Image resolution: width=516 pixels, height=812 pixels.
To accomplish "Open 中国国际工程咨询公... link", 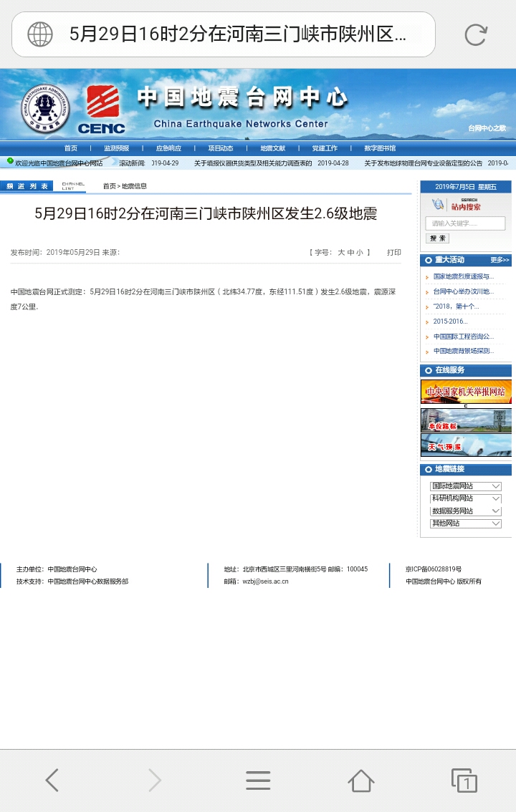I will coord(464,337).
